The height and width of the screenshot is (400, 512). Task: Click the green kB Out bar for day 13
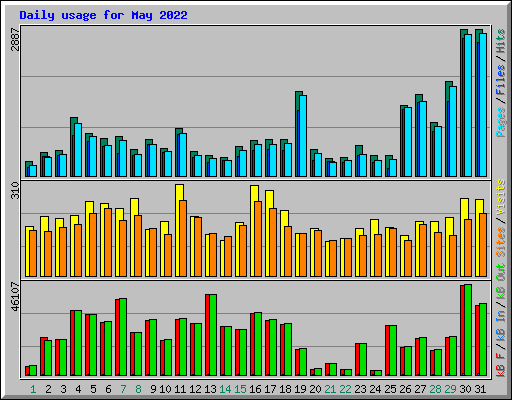[213, 335]
